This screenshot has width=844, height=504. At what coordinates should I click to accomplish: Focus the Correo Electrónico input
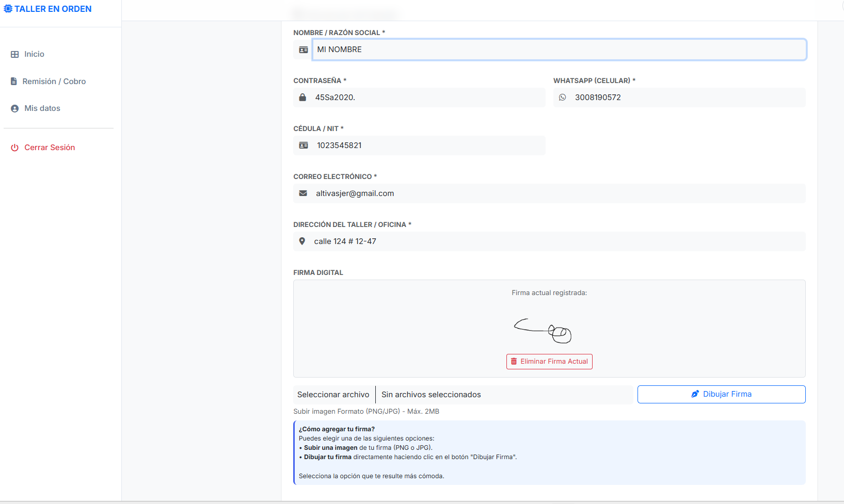tap(559, 193)
